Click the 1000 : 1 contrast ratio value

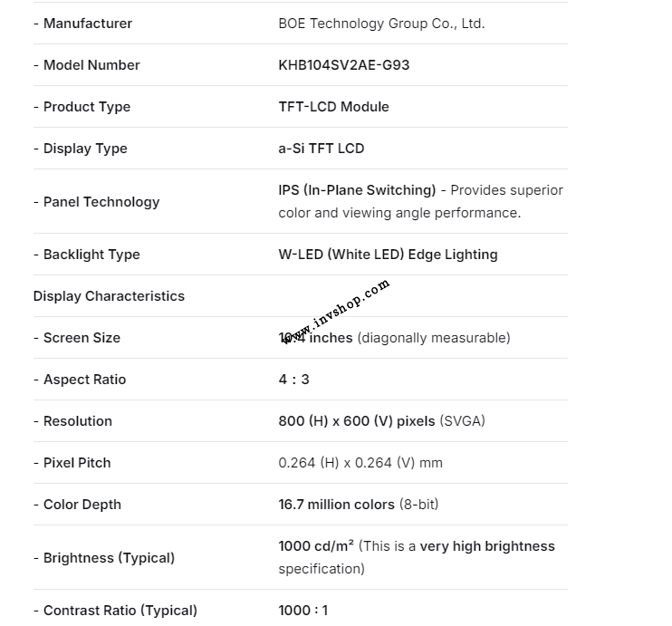302,611
